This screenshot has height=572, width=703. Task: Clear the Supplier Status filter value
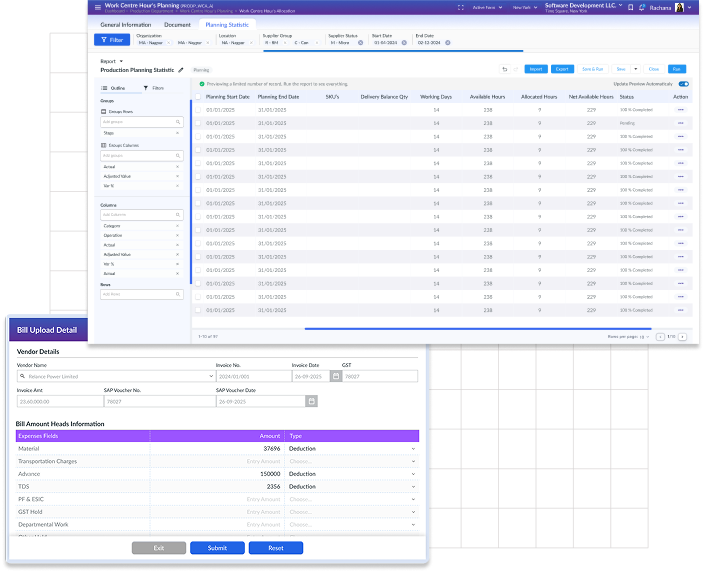(360, 43)
